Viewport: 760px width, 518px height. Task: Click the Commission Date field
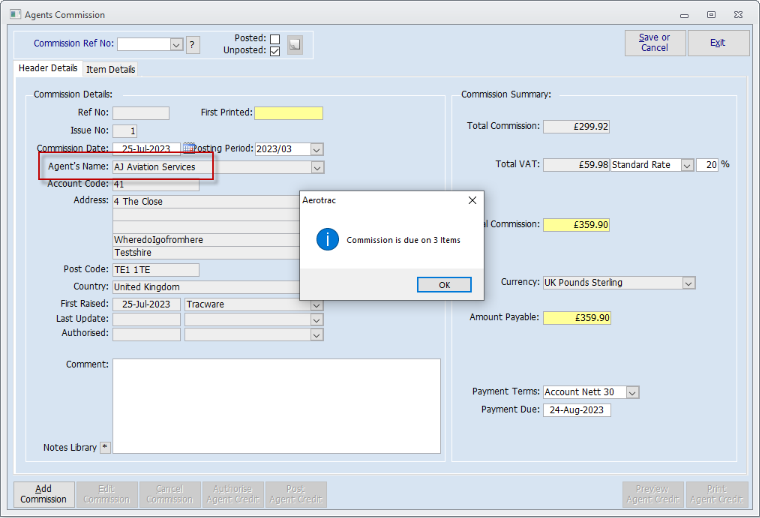point(146,149)
